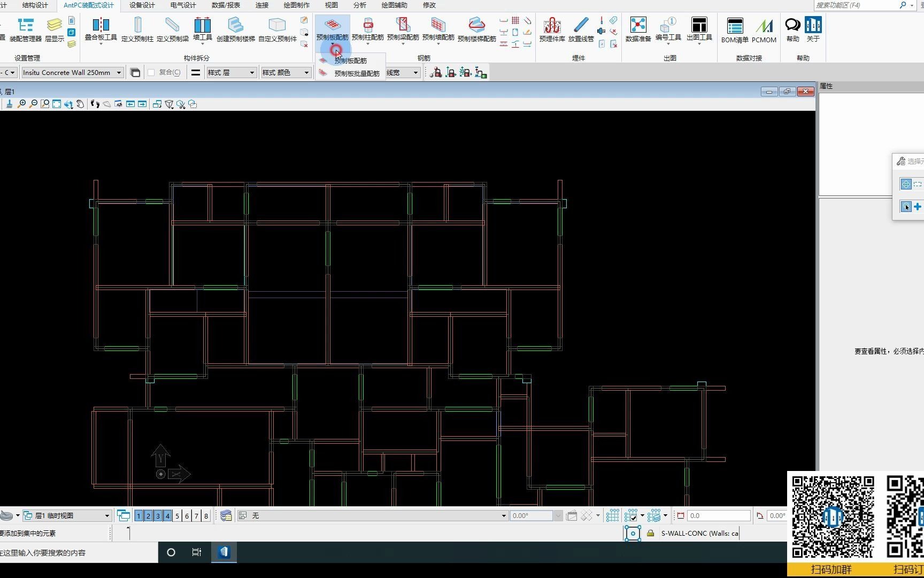Viewport: 924px width, 578px height.
Task: Click the lock icon in status bar
Action: pos(651,533)
